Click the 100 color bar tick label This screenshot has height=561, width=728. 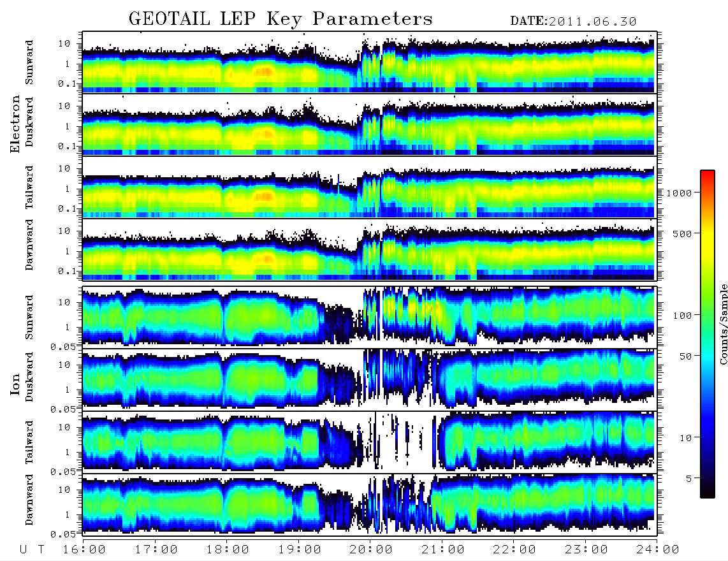click(x=682, y=316)
